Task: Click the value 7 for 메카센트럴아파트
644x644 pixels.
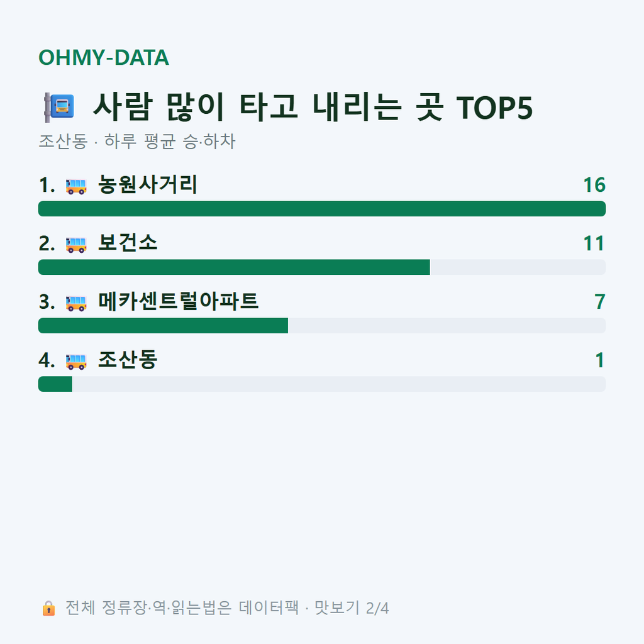Action: coord(600,302)
